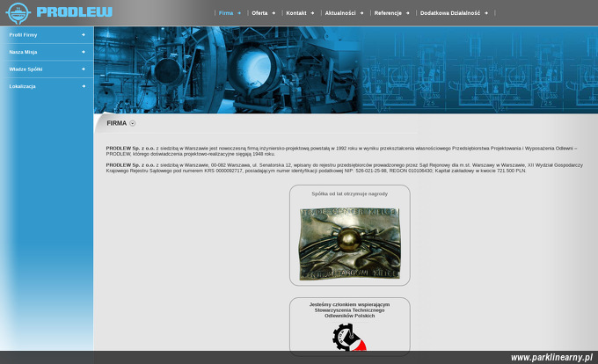Click text 'Jesteśmy członkiem wspierającym'
This screenshot has width=598, height=364.
pyautogui.click(x=349, y=304)
